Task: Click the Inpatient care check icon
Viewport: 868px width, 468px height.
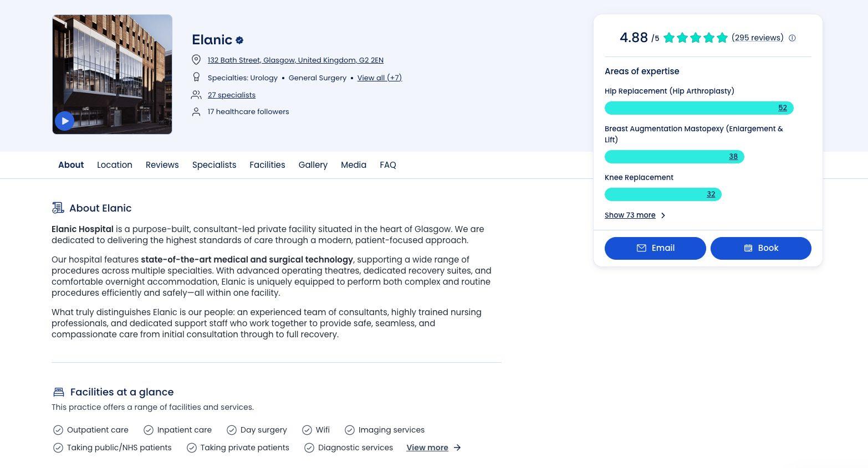Action: coord(149,430)
